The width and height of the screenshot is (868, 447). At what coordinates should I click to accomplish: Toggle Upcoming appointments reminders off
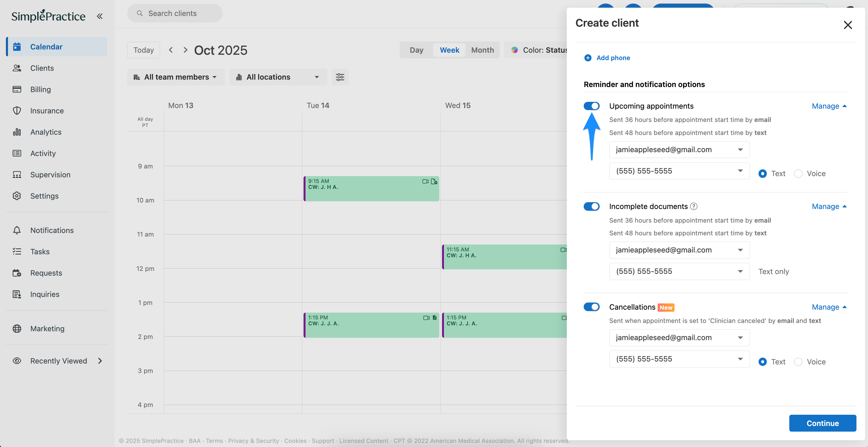pyautogui.click(x=591, y=106)
